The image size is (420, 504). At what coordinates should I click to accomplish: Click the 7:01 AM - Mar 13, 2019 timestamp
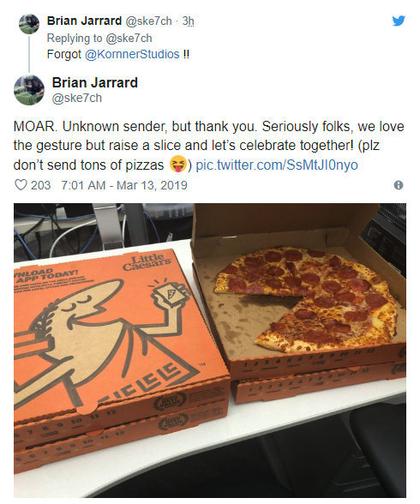click(x=124, y=185)
